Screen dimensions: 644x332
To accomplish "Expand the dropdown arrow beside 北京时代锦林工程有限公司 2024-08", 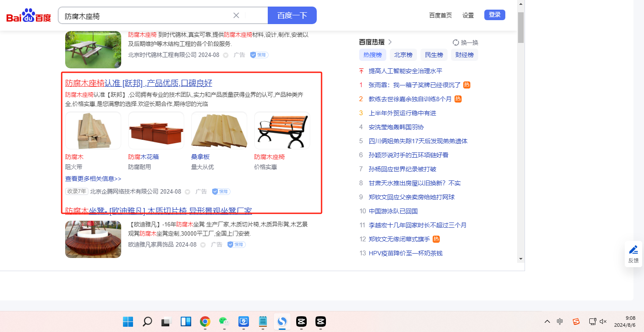I will (226, 55).
